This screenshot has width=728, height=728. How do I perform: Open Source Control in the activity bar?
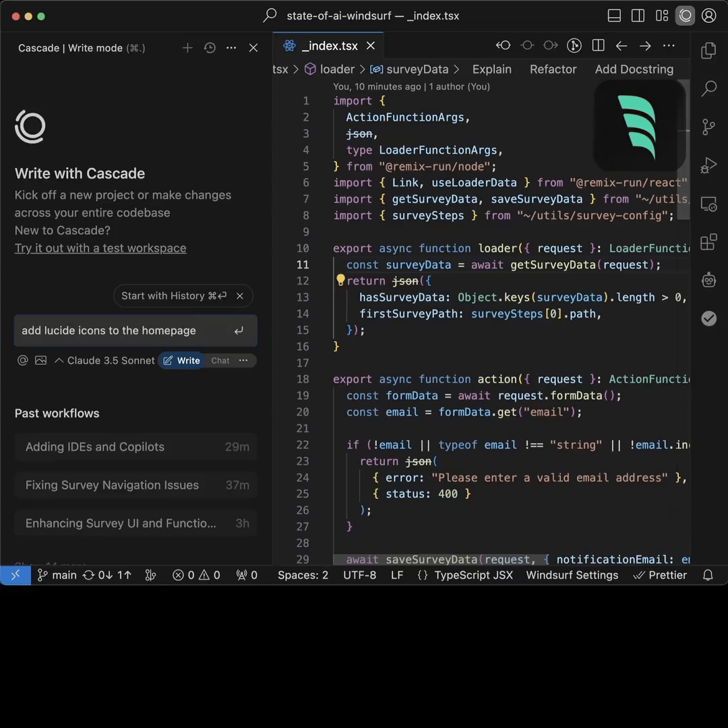click(x=708, y=127)
